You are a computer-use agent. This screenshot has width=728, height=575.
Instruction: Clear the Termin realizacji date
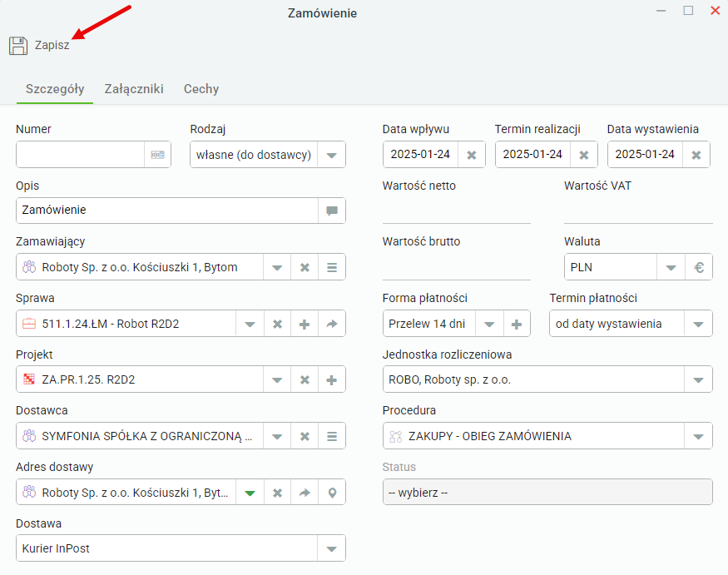[x=584, y=155]
